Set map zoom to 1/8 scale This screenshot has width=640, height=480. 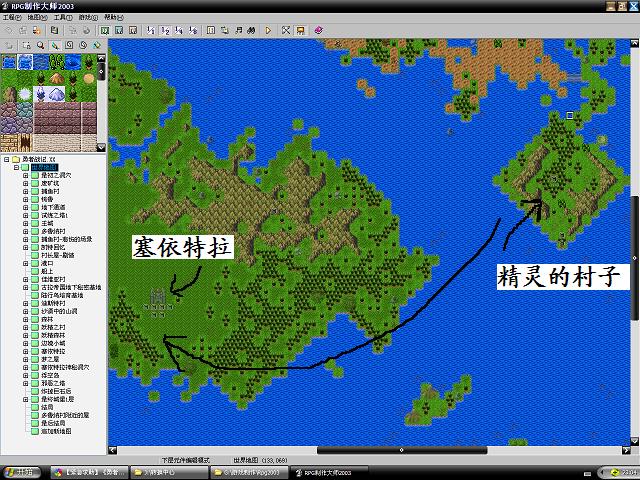point(193,30)
